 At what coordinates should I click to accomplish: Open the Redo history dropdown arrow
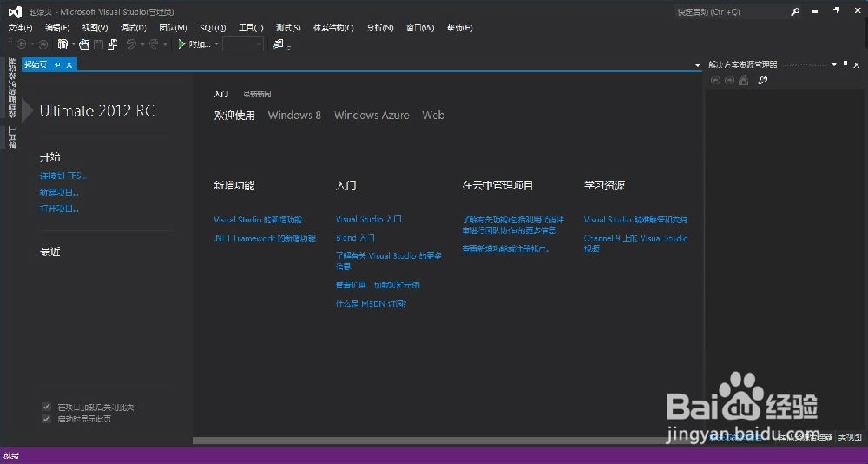165,44
